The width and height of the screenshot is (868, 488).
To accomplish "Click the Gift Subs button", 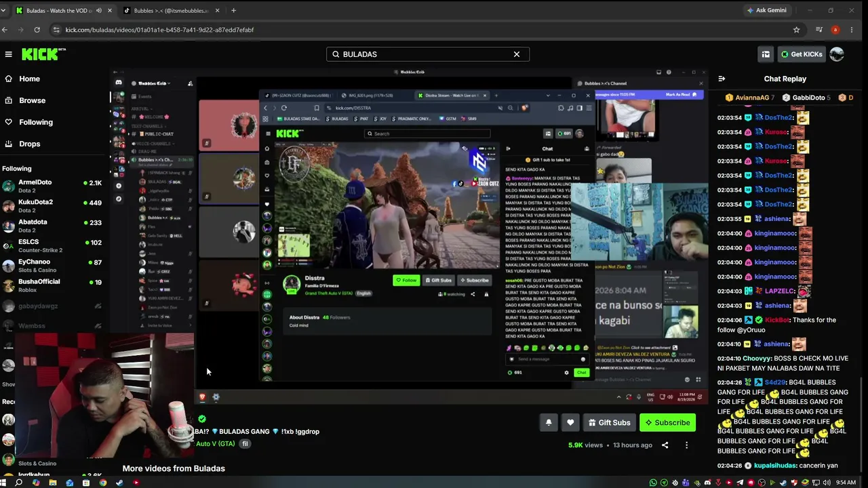I will (609, 422).
